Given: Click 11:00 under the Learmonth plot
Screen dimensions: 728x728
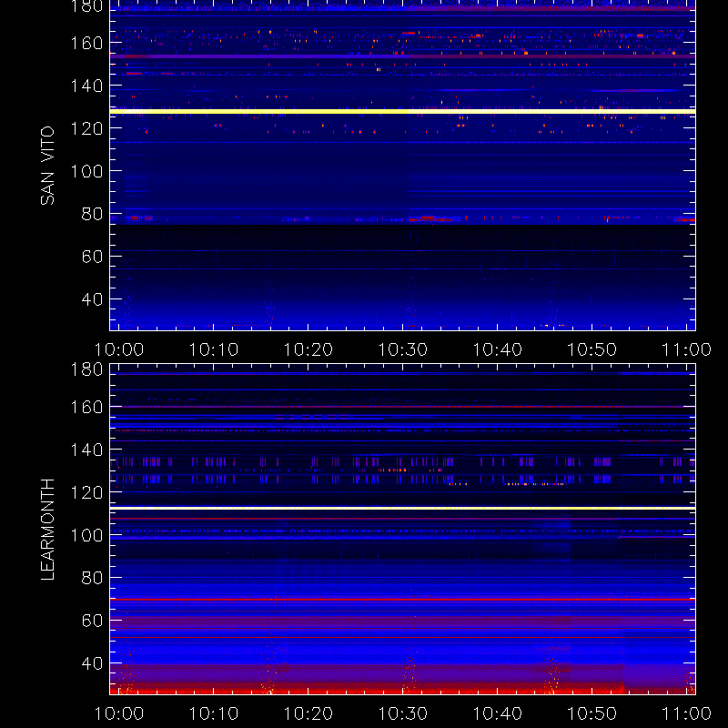Looking at the screenshot, I should coord(686,713).
